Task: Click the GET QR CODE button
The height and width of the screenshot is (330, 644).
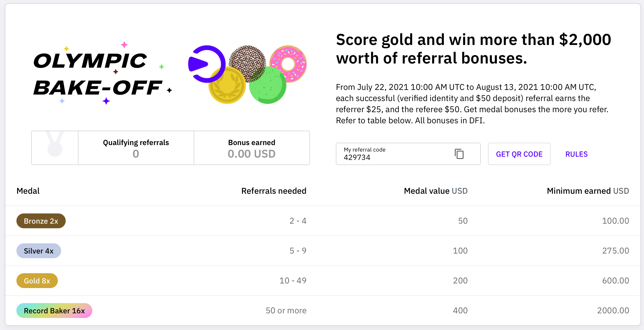Action: tap(519, 154)
